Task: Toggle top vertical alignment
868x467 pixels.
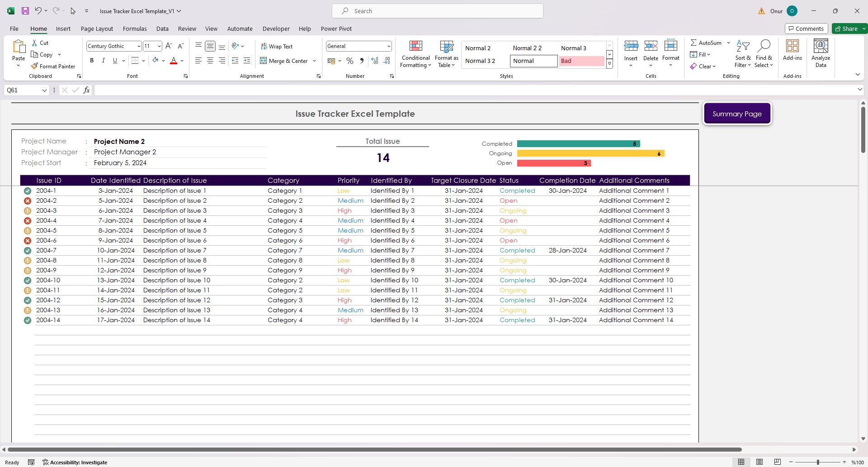Action: pyautogui.click(x=198, y=46)
